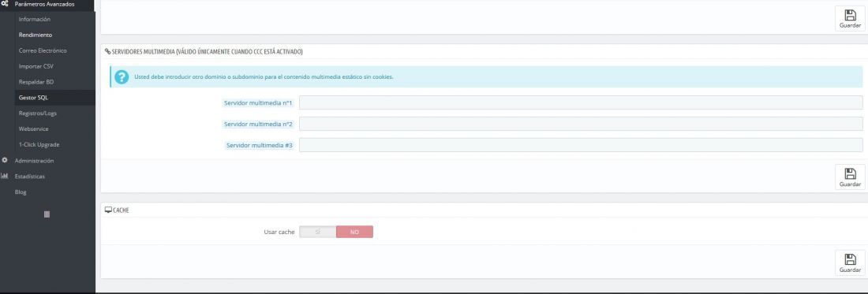Save the Cache section with Guardar
This screenshot has height=294, width=868.
click(850, 262)
